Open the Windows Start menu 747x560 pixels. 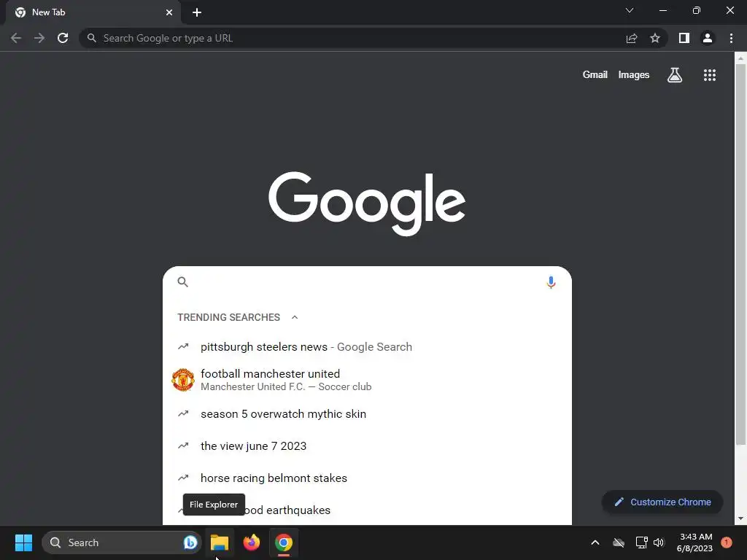(23, 542)
